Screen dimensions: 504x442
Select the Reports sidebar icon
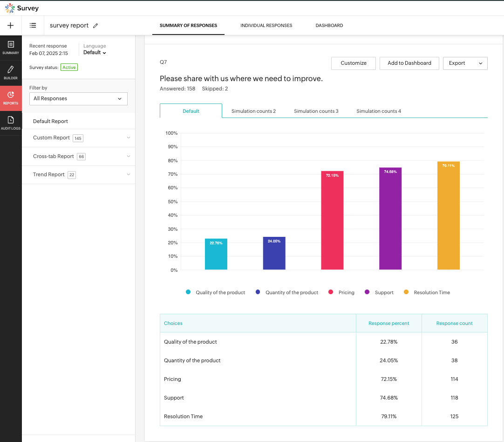[x=11, y=97]
